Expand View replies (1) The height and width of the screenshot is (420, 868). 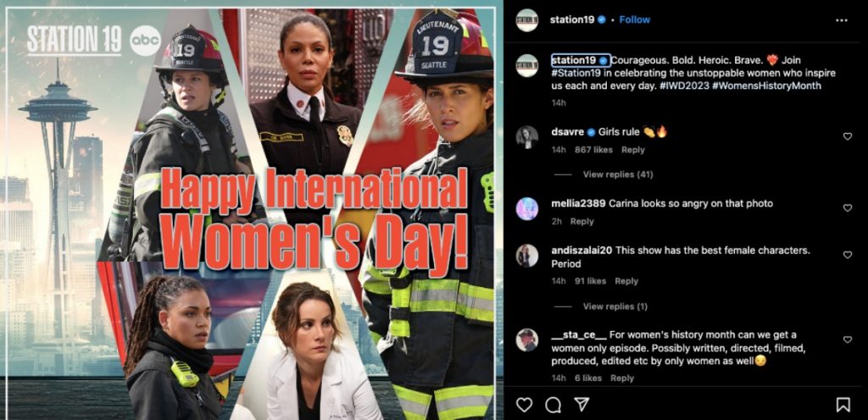(x=615, y=307)
